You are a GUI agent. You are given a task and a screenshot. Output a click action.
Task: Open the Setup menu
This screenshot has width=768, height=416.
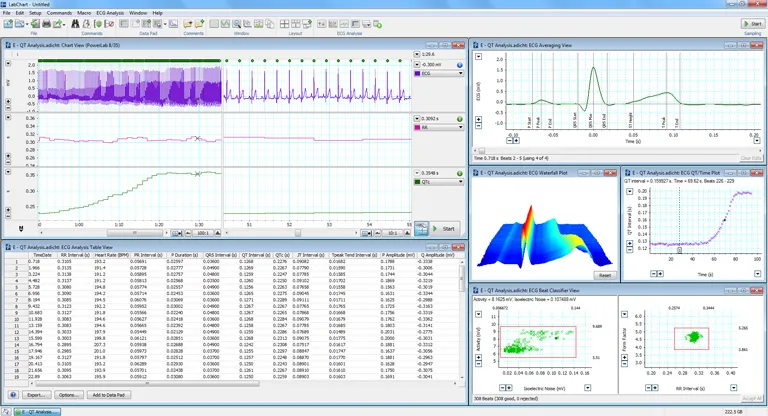(35, 13)
